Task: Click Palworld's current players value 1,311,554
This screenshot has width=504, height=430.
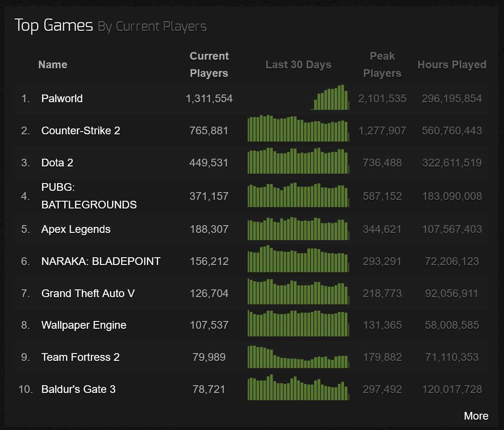Action: click(x=209, y=99)
